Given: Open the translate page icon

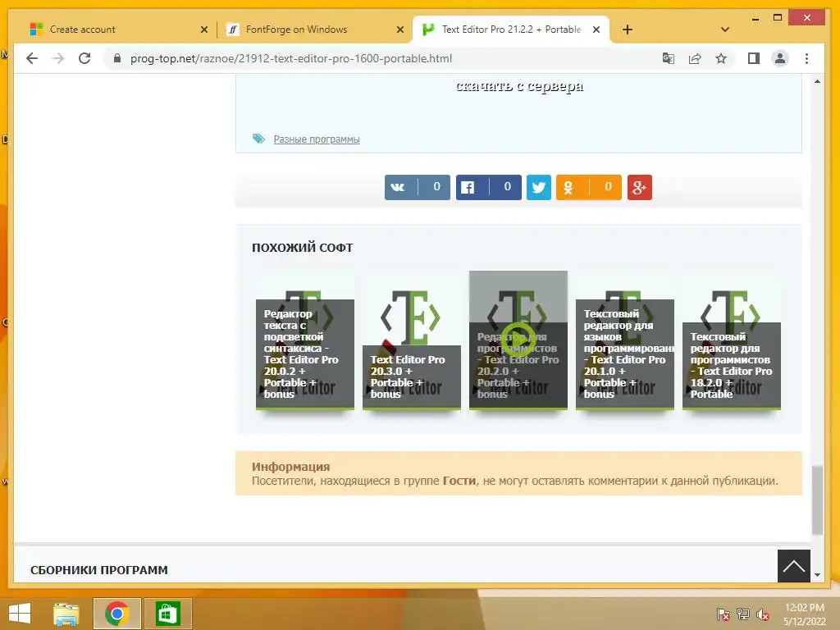Looking at the screenshot, I should pos(668,58).
